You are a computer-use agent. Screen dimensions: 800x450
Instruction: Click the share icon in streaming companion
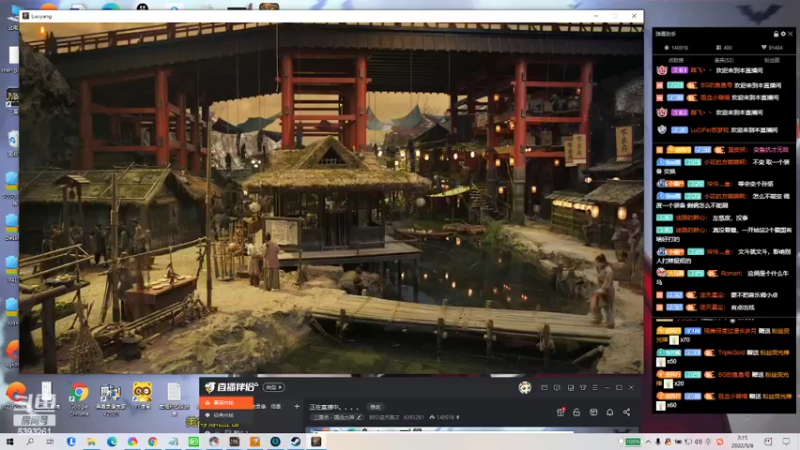pyautogui.click(x=627, y=412)
